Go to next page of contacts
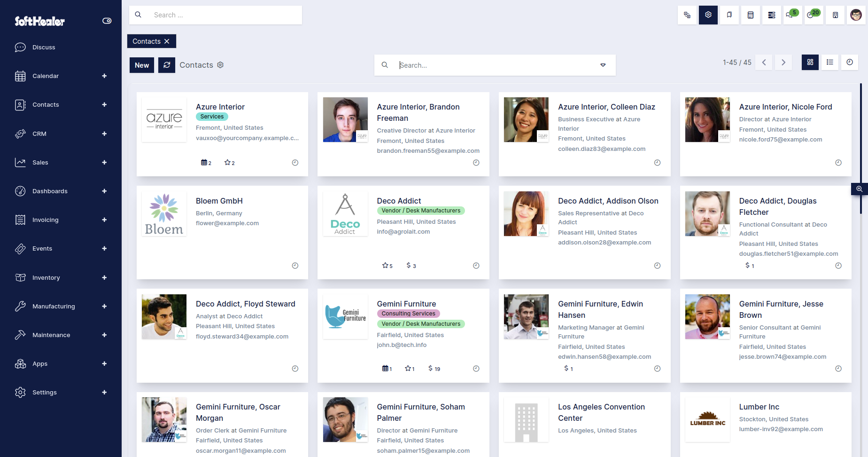 pos(783,63)
